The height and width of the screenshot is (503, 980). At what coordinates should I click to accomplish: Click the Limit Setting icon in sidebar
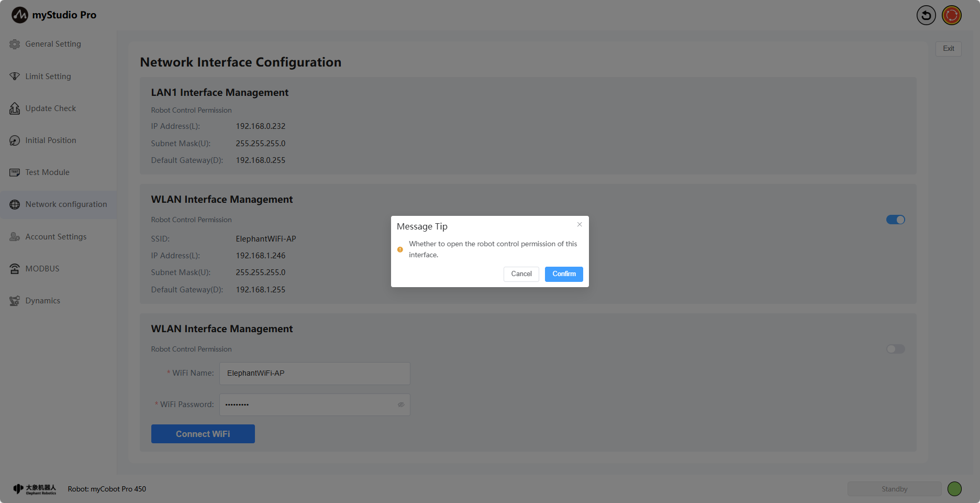(x=15, y=76)
